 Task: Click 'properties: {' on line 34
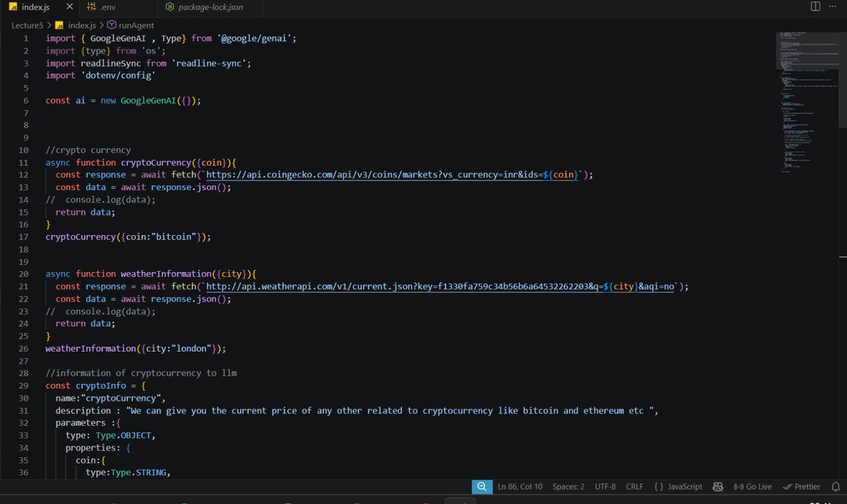pos(99,448)
